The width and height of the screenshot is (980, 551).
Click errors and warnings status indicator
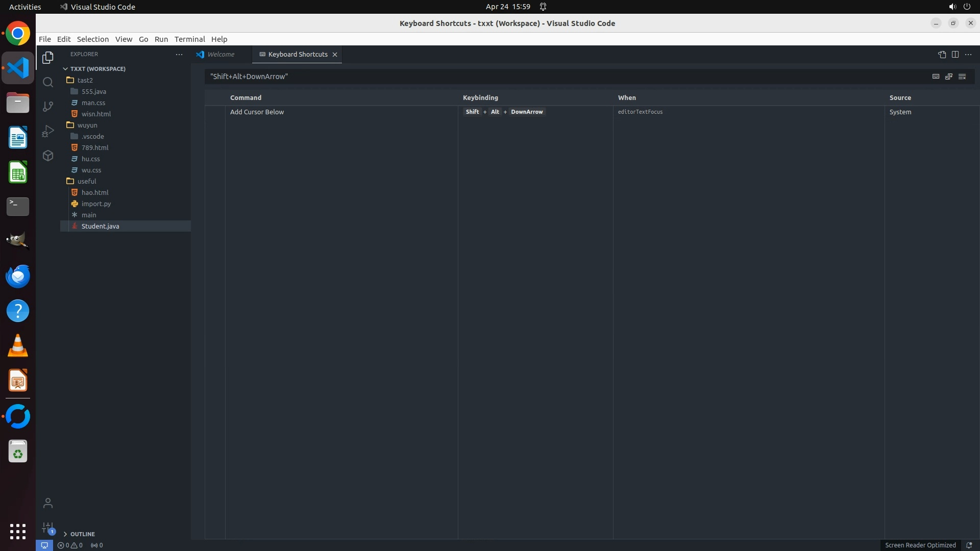click(70, 545)
